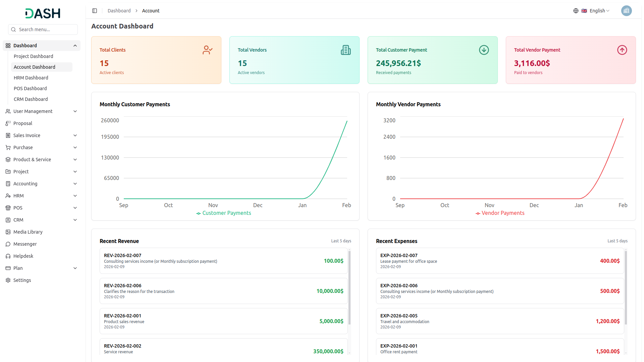Click the Dashboard breadcrumb link
Screen dimensions: 644x362
(x=119, y=11)
